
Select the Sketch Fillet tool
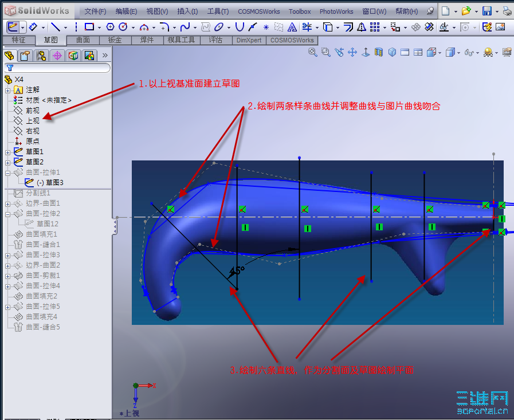[164, 27]
